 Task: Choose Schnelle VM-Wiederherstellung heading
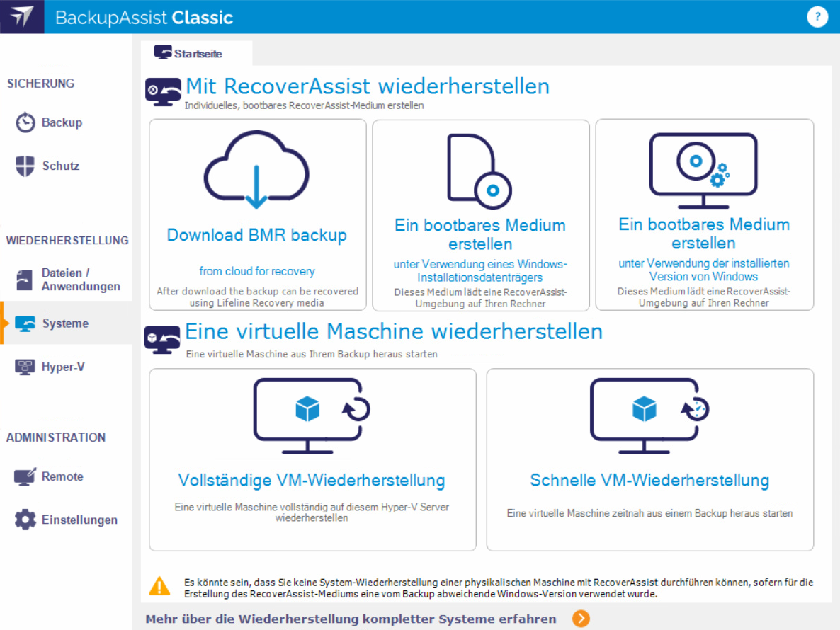pyautogui.click(x=649, y=480)
